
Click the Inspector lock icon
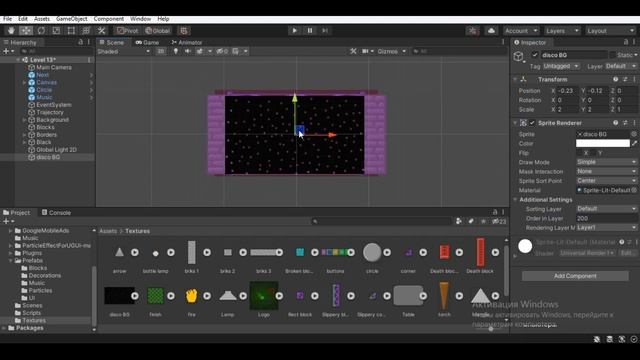(626, 42)
